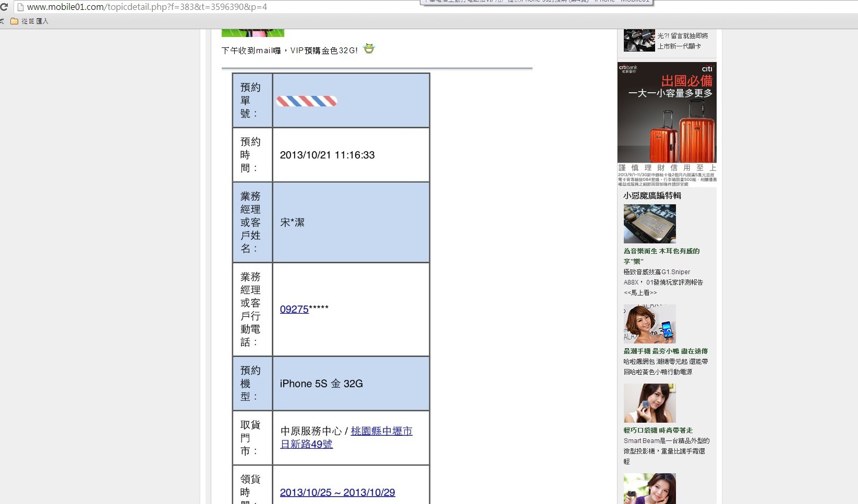The height and width of the screenshot is (504, 858).
Task: Open thumbnail of woman holding small projector
Action: (x=649, y=403)
